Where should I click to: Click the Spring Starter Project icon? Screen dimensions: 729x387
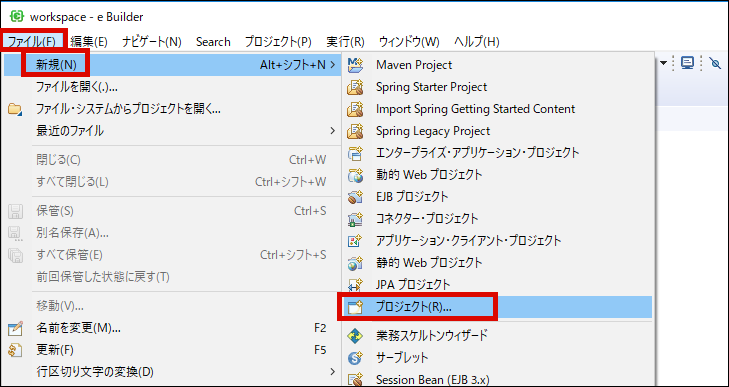[x=355, y=87]
